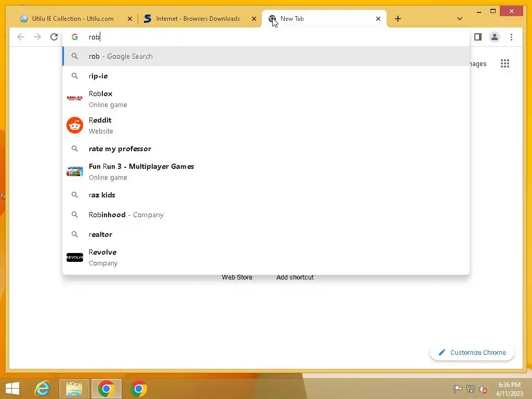Click search icon beside realtor
532x399 pixels.
[75, 234]
